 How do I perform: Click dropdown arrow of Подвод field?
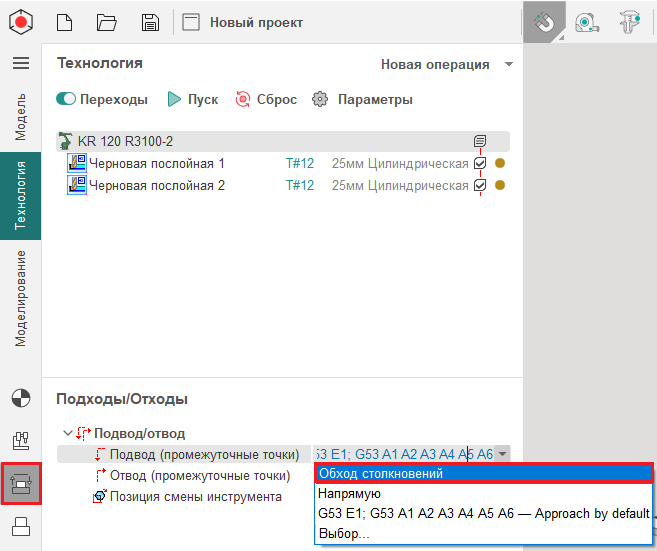503,454
